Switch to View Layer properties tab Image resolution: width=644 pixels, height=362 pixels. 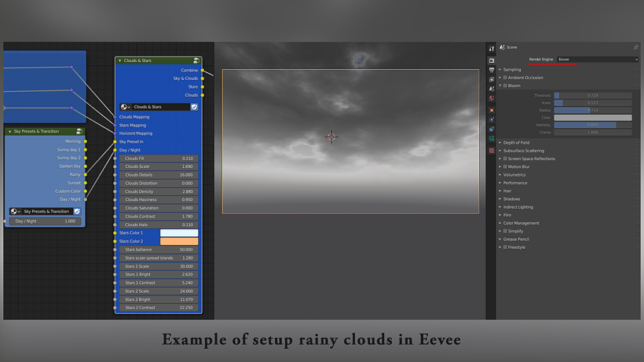491,80
